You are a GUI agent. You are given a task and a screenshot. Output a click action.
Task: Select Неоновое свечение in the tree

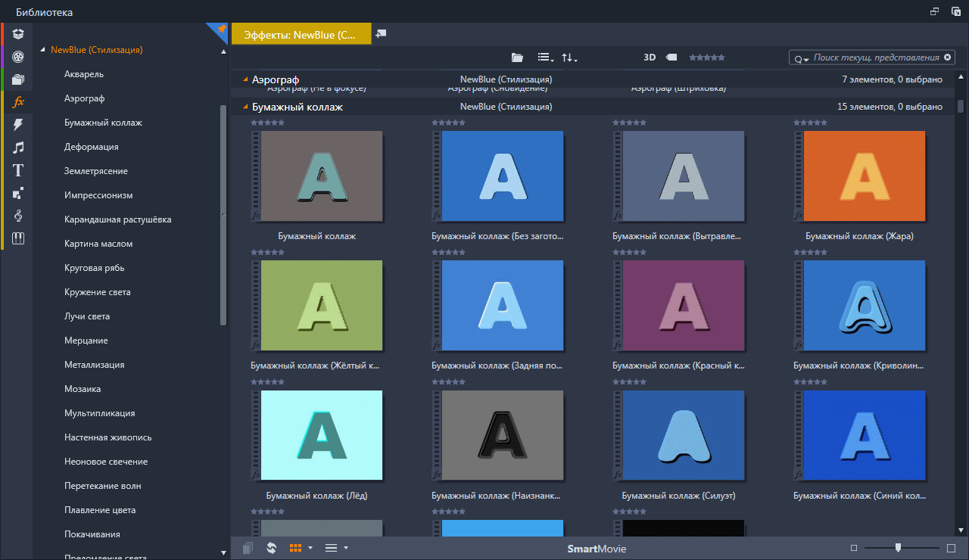coord(106,462)
